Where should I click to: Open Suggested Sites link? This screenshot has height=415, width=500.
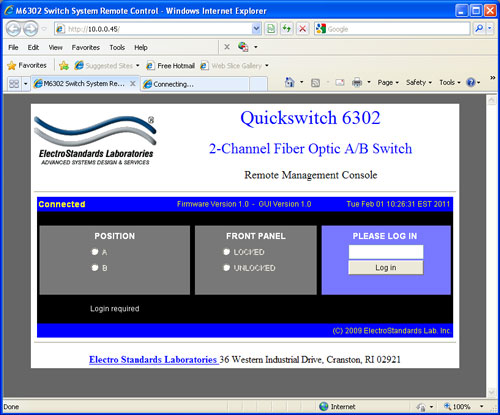[x=103, y=66]
